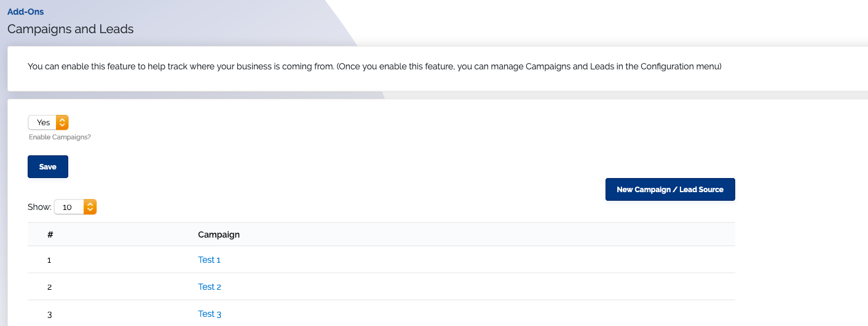The height and width of the screenshot is (326, 868).
Task: Open the Test 2 campaign
Action: point(210,287)
